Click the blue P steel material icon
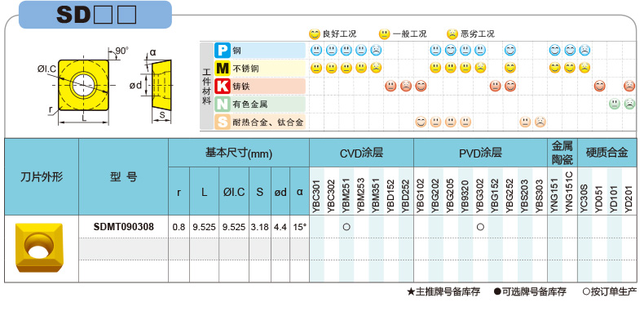 (223, 51)
